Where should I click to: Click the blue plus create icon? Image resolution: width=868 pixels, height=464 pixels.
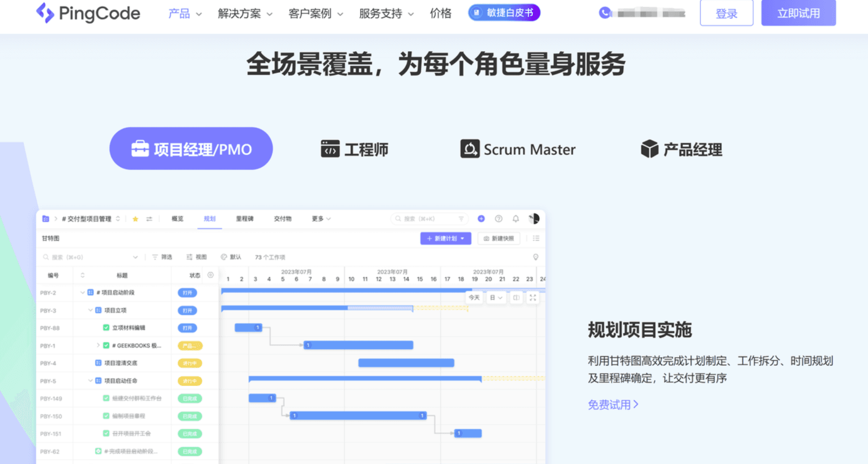[481, 219]
